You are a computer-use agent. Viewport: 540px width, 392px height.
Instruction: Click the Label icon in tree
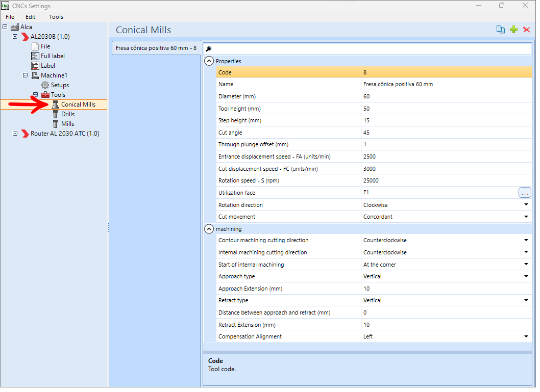point(35,66)
